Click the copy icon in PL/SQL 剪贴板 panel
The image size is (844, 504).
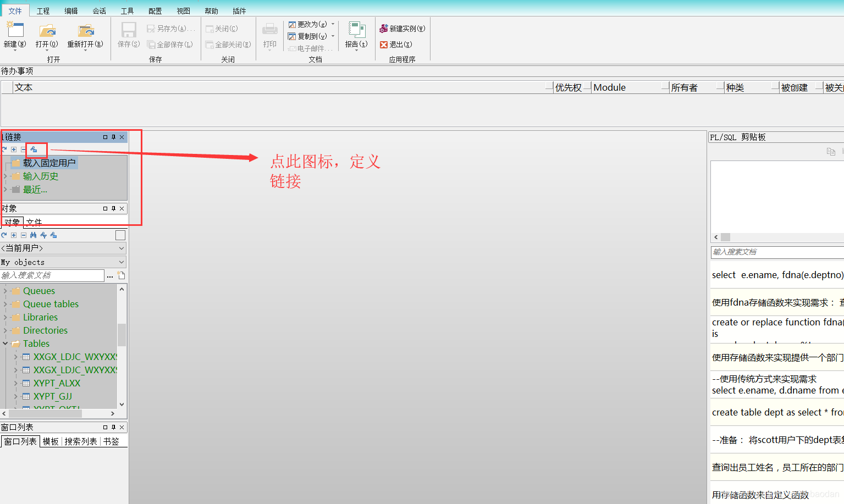coord(831,151)
